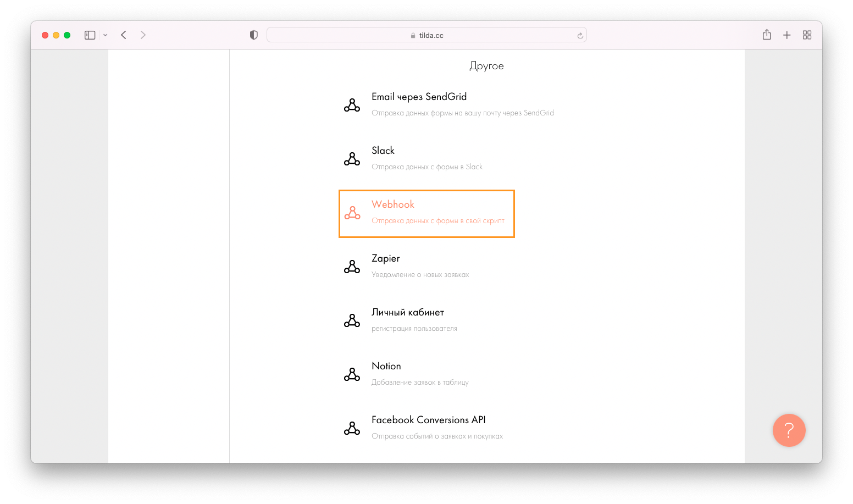Click the Slack integration icon
853x504 pixels.
(352, 158)
